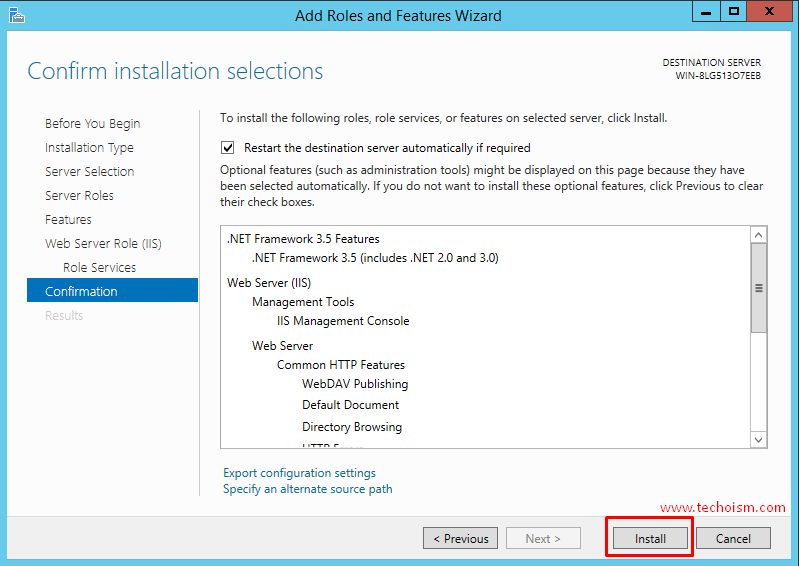Go to Features step
Viewport: 799px width, 566px height.
coord(68,220)
